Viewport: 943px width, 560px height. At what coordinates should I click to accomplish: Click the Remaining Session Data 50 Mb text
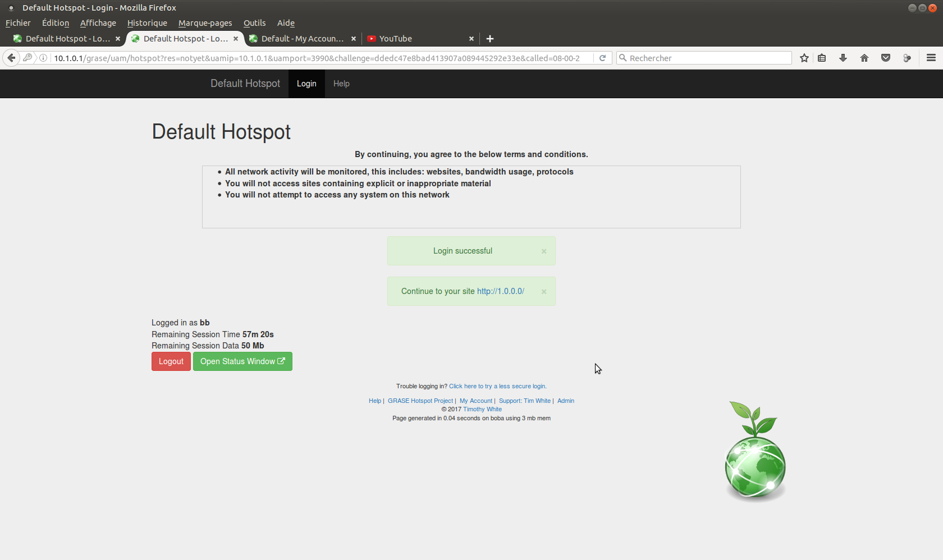pos(208,346)
